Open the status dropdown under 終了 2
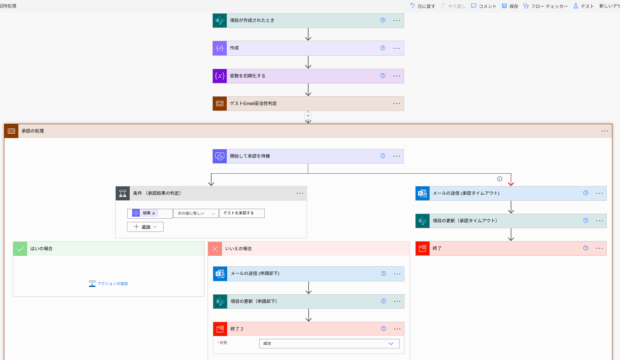620x360 pixels. (x=329, y=344)
